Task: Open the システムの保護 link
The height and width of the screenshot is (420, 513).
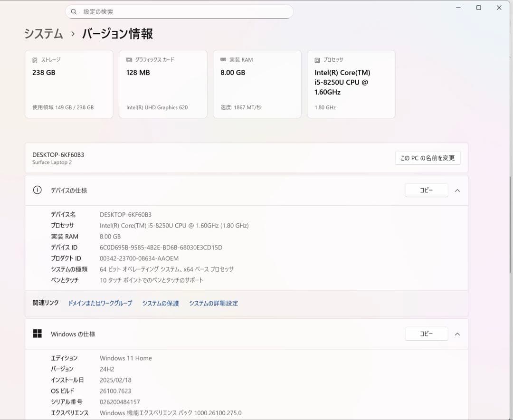Action: click(x=160, y=303)
